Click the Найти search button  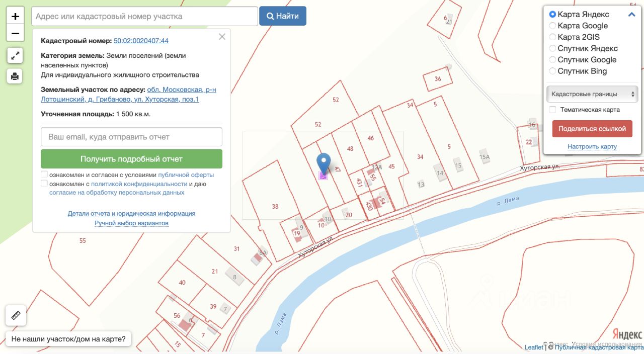(283, 16)
